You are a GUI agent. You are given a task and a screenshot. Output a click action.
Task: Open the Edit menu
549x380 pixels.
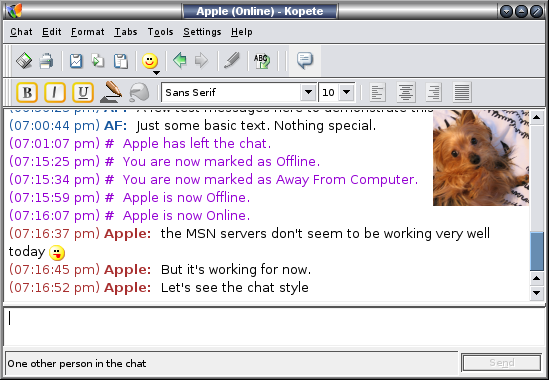51,32
